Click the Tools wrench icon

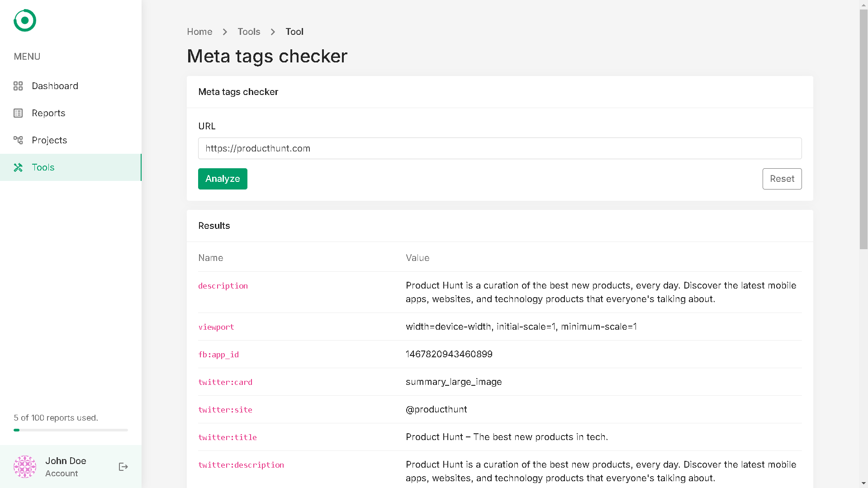click(18, 167)
